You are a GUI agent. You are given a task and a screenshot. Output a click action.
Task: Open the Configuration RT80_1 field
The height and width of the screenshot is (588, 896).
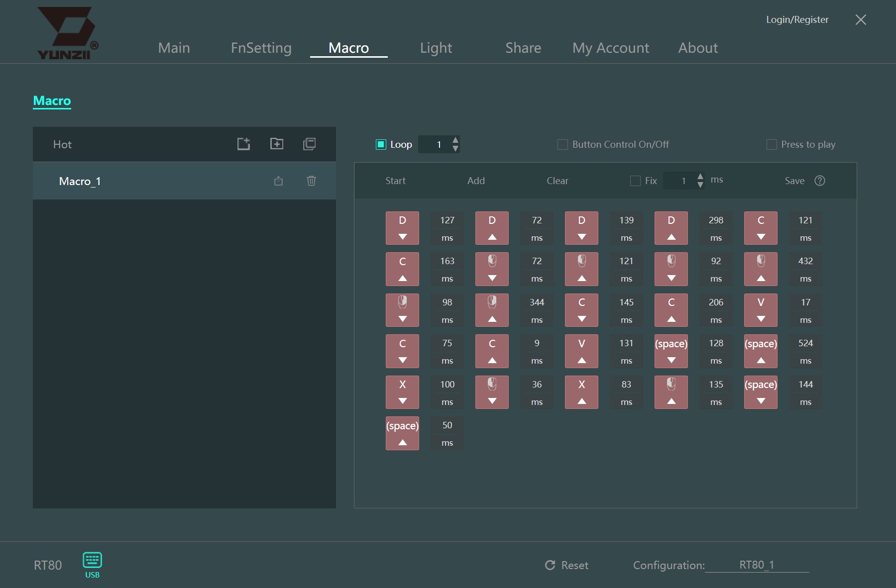[x=757, y=565]
